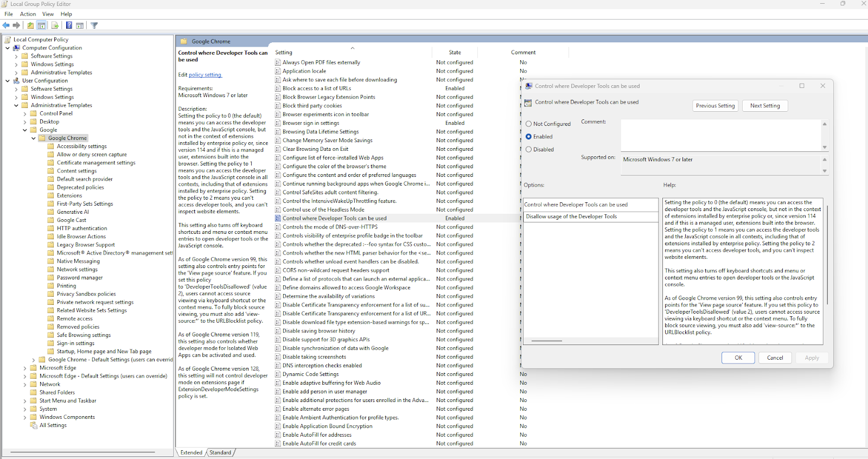
Task: Click the Computer Configuration node icon
Action: 16,48
